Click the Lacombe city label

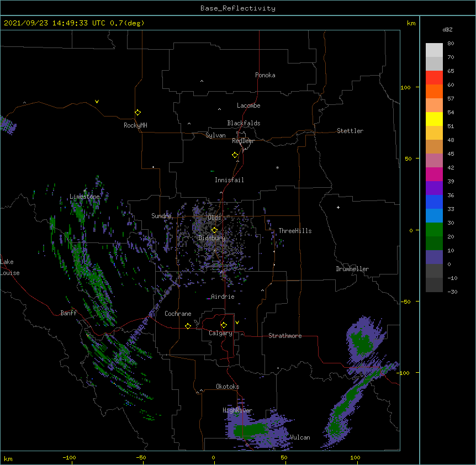click(x=248, y=105)
